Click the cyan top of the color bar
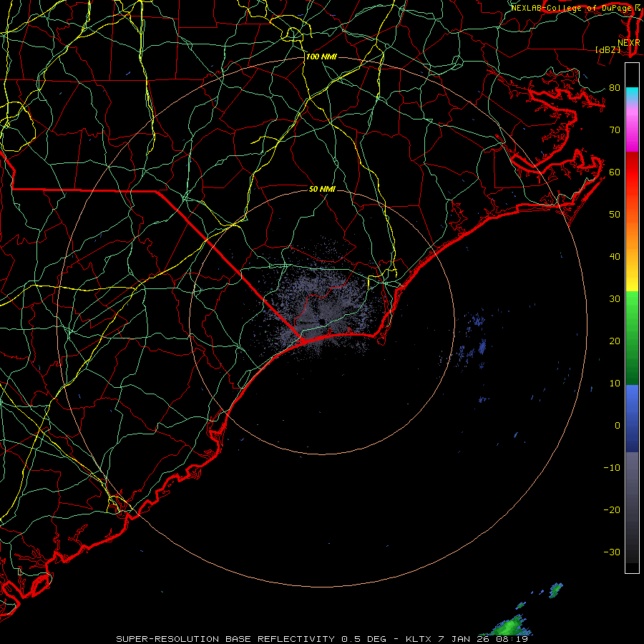The image size is (644, 644). [632, 94]
